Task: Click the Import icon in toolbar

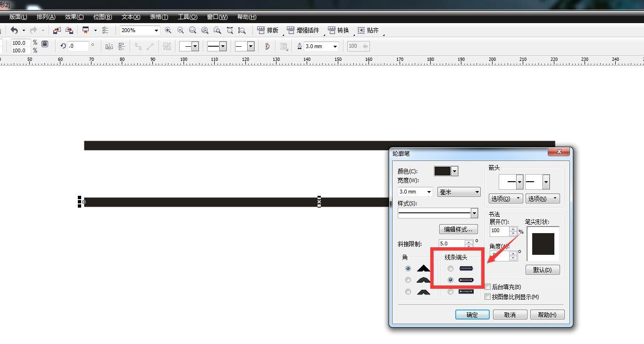Action: (x=57, y=30)
